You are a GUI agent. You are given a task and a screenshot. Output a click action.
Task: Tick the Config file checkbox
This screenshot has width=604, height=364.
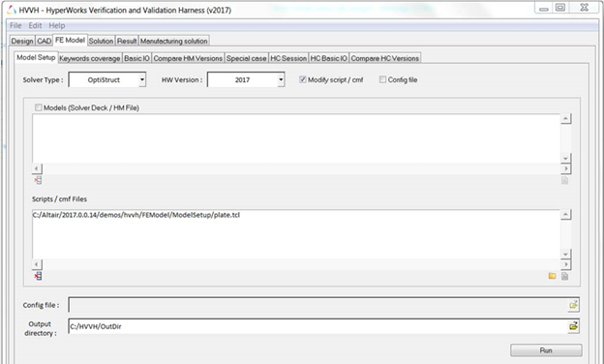382,79
